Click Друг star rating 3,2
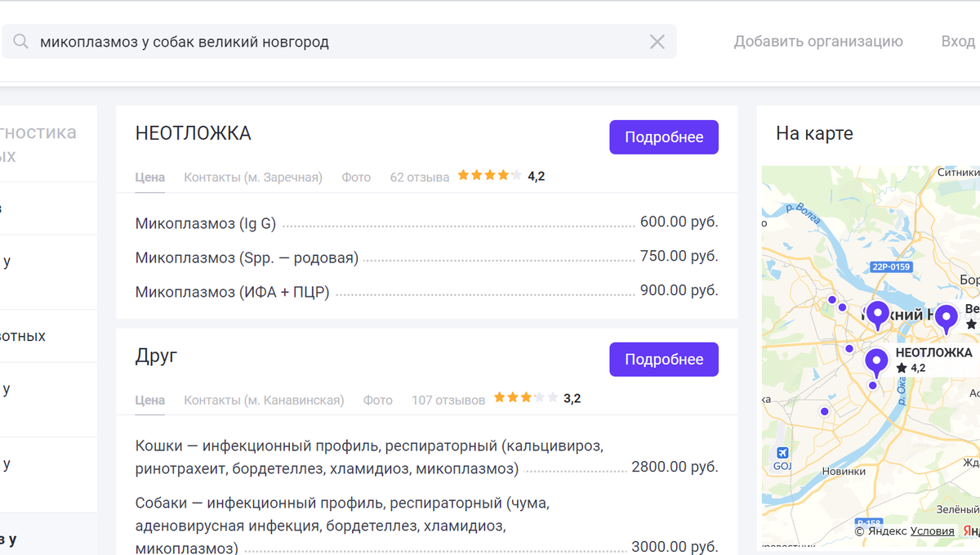980x555 pixels. click(x=537, y=399)
